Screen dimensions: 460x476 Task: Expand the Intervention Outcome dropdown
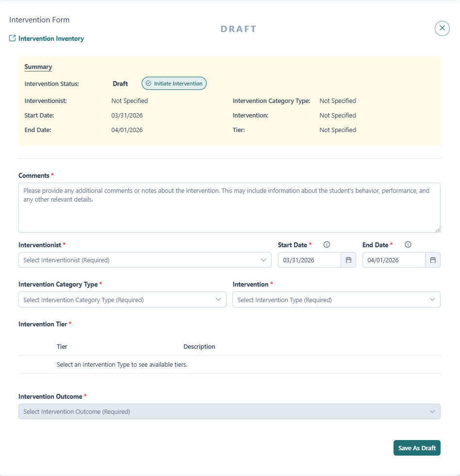click(x=229, y=411)
